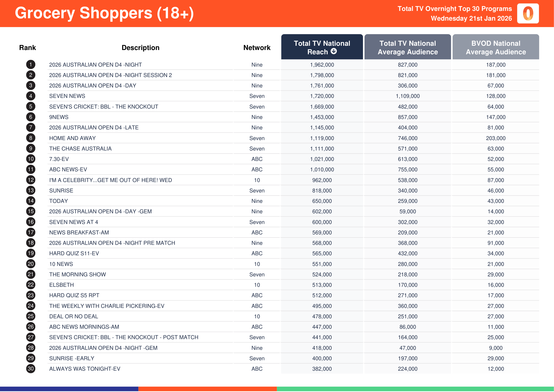Open the Total TV National Average Audience column
Viewport: 554px width, 392px height.
tap(408, 47)
